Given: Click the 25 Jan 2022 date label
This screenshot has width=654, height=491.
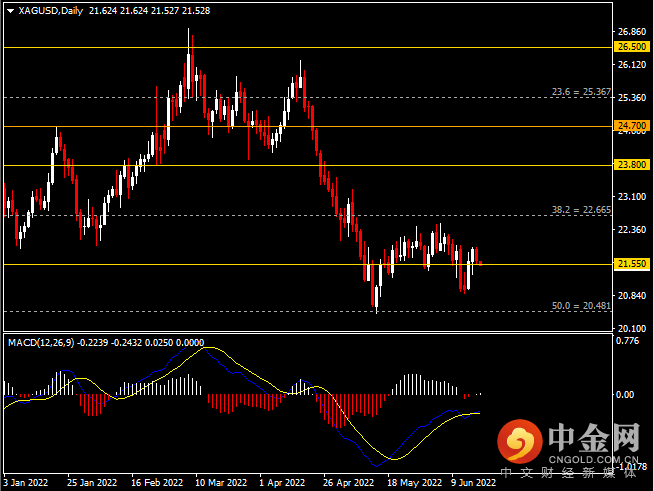Looking at the screenshot, I should point(92,483).
